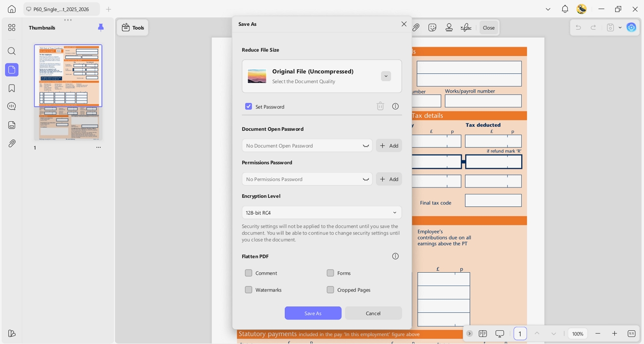Open the title bar chevron dropdown

[x=548, y=9]
